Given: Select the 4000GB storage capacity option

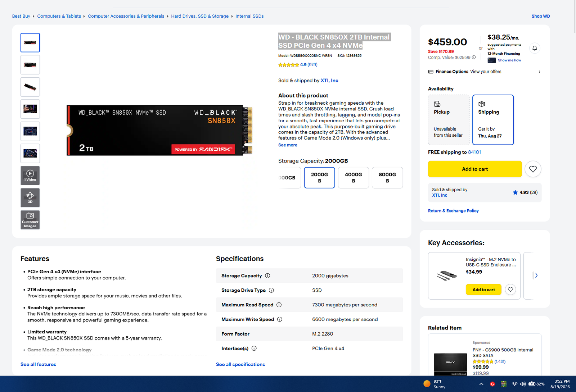Looking at the screenshot, I should (354, 178).
